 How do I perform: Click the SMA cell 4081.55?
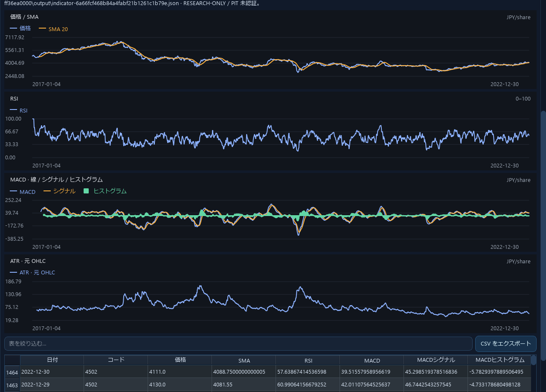tap(244, 385)
